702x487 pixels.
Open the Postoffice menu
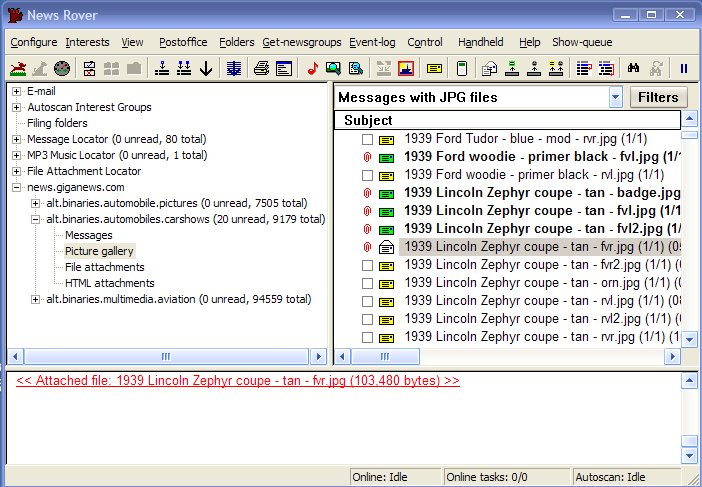tap(183, 43)
